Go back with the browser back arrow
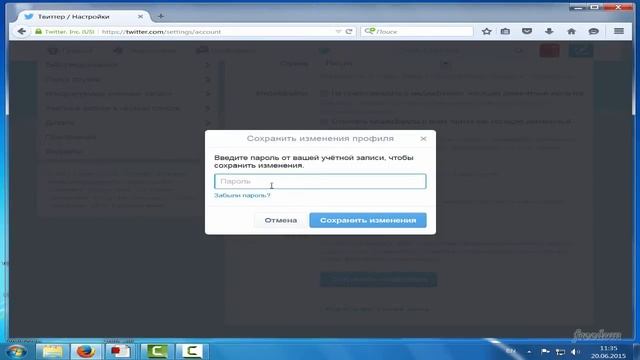This screenshot has height=360, width=640. (x=22, y=31)
